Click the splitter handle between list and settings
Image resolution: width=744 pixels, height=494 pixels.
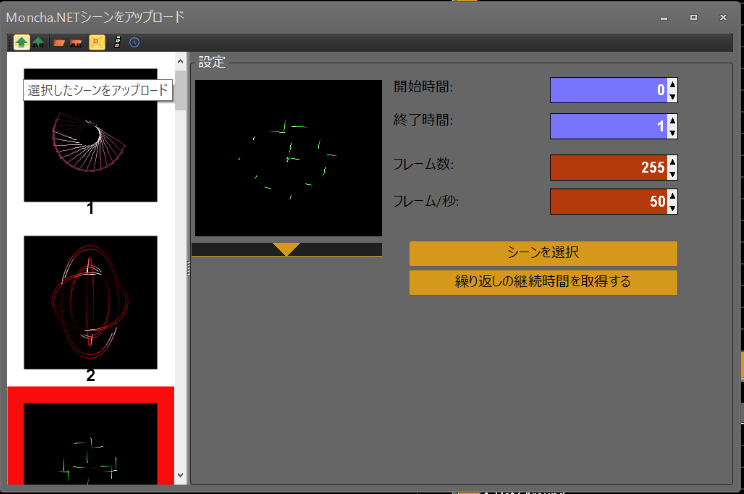tap(188, 268)
